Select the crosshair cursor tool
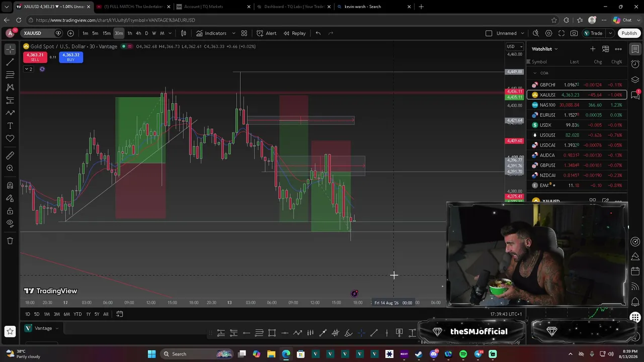644x362 pixels. (x=10, y=49)
